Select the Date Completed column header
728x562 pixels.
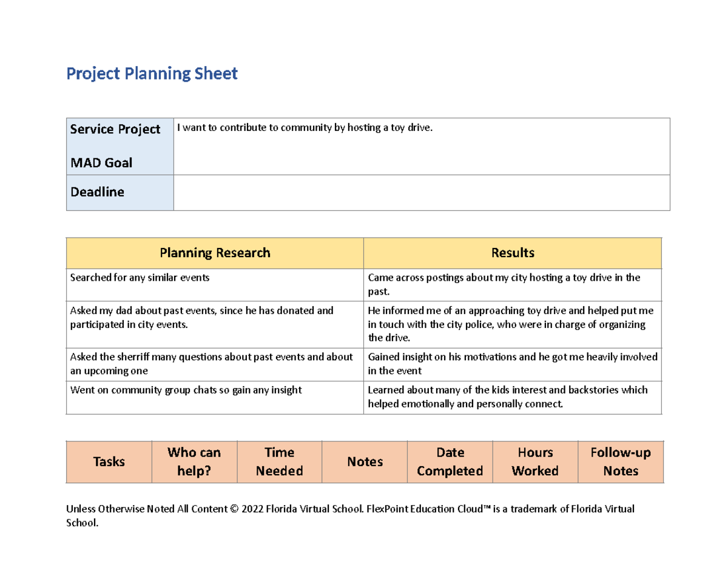(x=450, y=462)
